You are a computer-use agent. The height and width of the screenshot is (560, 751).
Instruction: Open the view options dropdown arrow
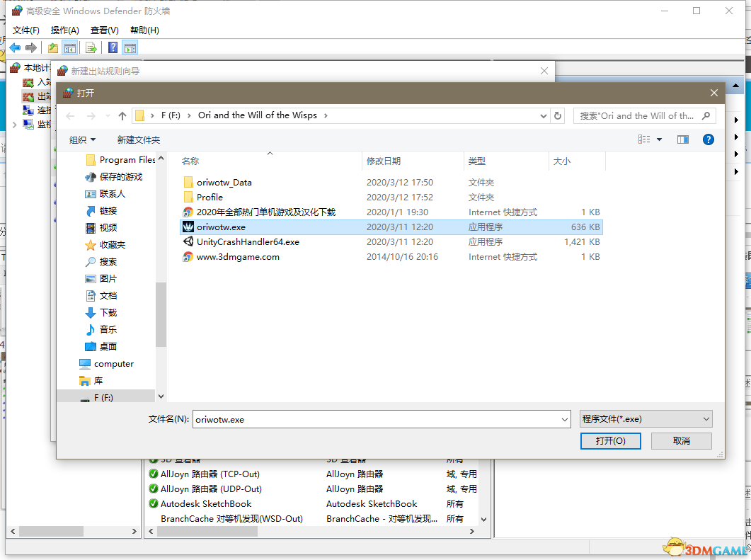(659, 139)
